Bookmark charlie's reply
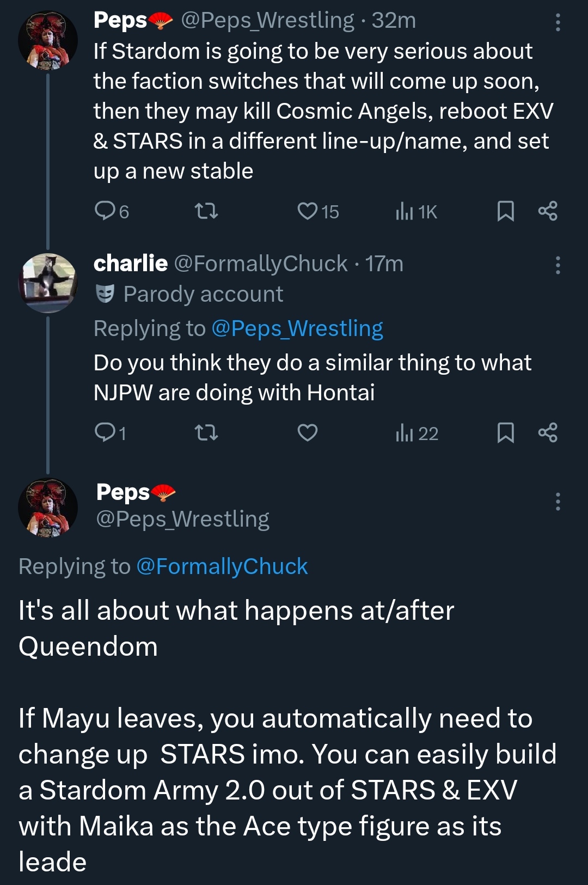The height and width of the screenshot is (885, 588). pyautogui.click(x=505, y=433)
